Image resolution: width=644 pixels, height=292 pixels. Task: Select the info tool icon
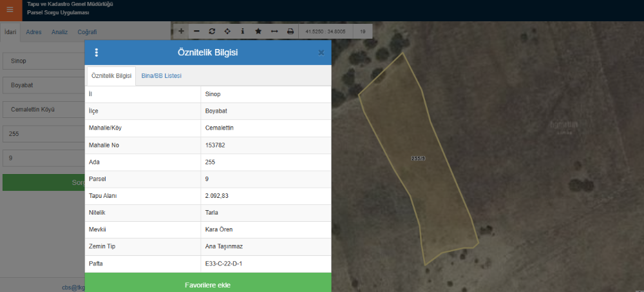tap(243, 31)
